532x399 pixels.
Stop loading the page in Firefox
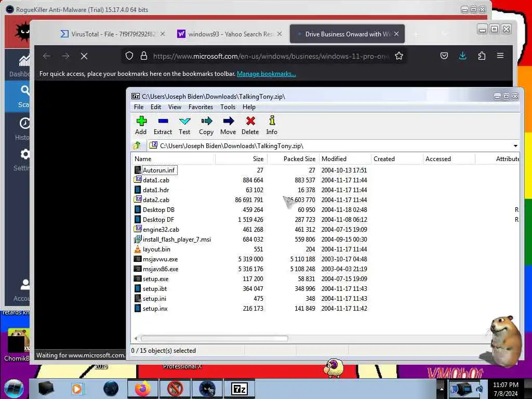coord(84,56)
